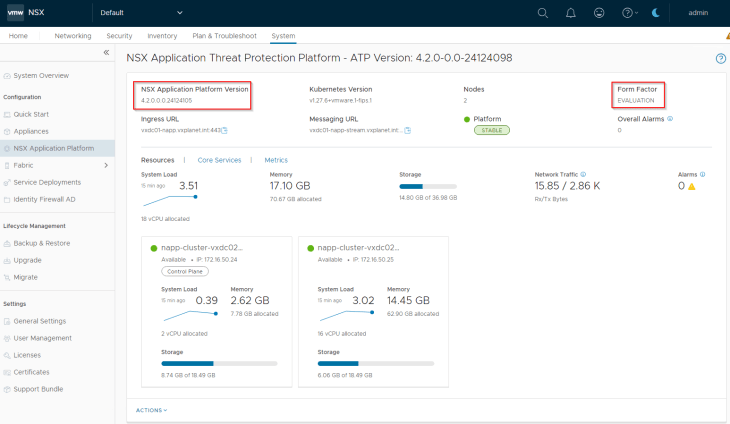This screenshot has width=730, height=424.
Task: Switch to the Core Services tab
Action: [x=219, y=160]
